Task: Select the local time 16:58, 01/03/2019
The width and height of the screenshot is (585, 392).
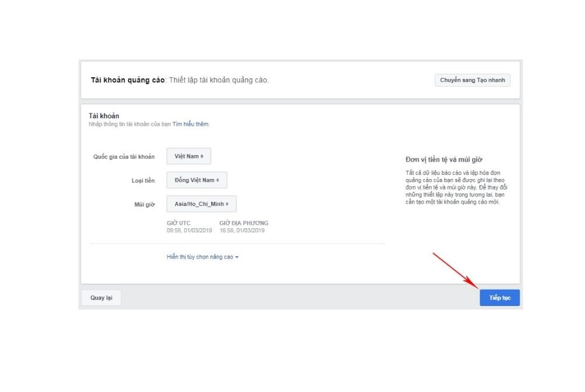Action: pyautogui.click(x=242, y=231)
